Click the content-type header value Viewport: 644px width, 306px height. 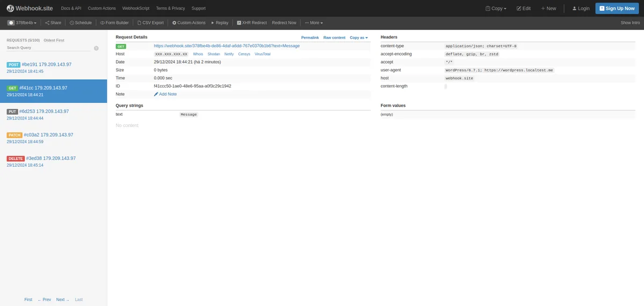[481, 46]
